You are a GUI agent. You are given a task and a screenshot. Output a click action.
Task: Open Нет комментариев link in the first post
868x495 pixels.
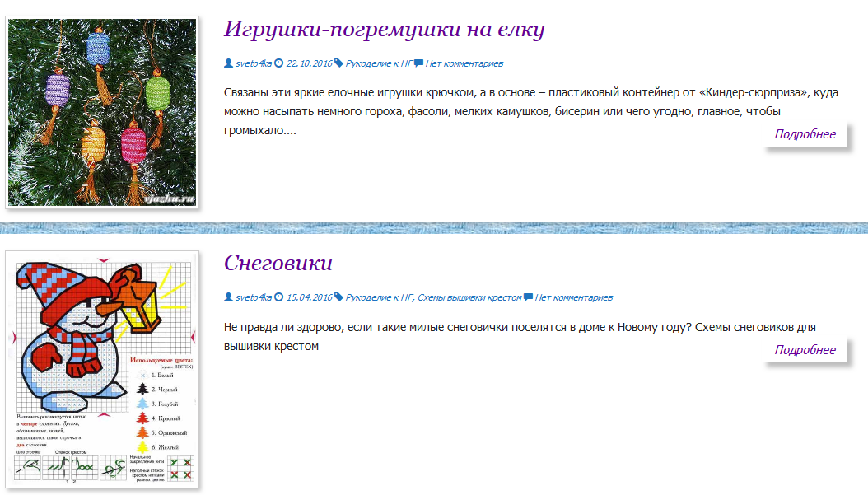point(464,63)
